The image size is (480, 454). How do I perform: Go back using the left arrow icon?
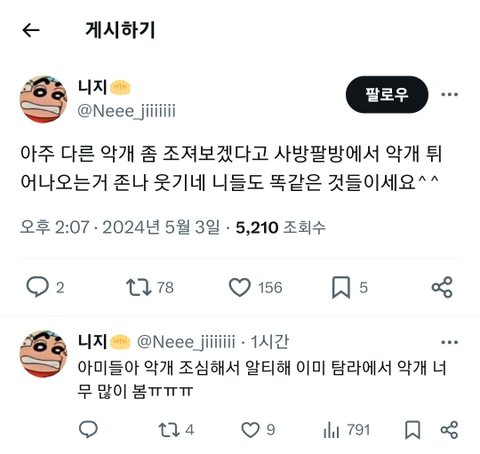tap(31, 30)
